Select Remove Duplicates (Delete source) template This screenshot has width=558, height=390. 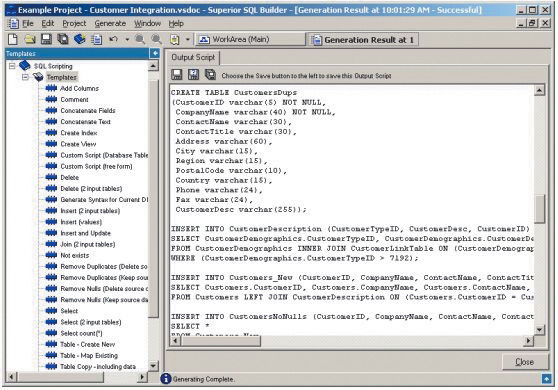pyautogui.click(x=104, y=267)
